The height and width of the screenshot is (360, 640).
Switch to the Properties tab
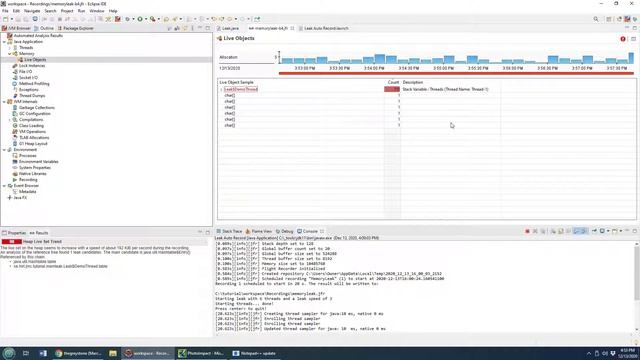[14, 233]
